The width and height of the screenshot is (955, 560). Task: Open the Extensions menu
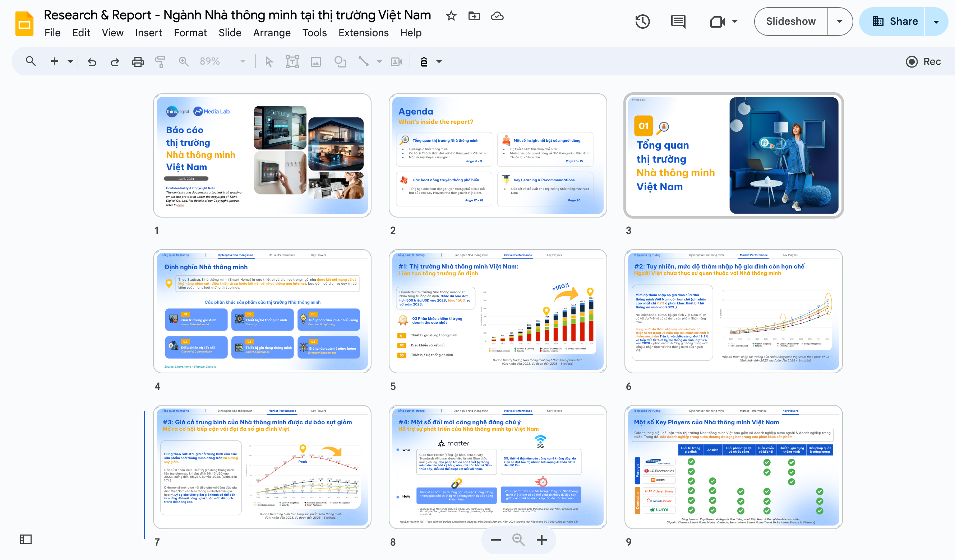pyautogui.click(x=363, y=33)
